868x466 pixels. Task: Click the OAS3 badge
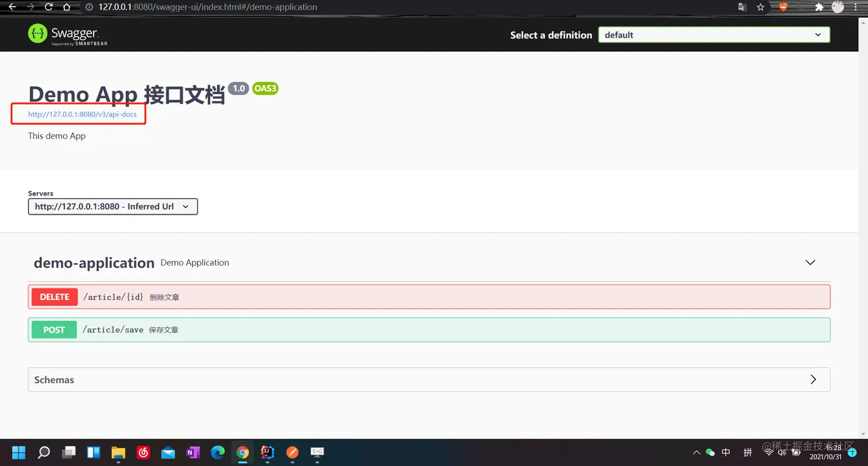tap(265, 88)
